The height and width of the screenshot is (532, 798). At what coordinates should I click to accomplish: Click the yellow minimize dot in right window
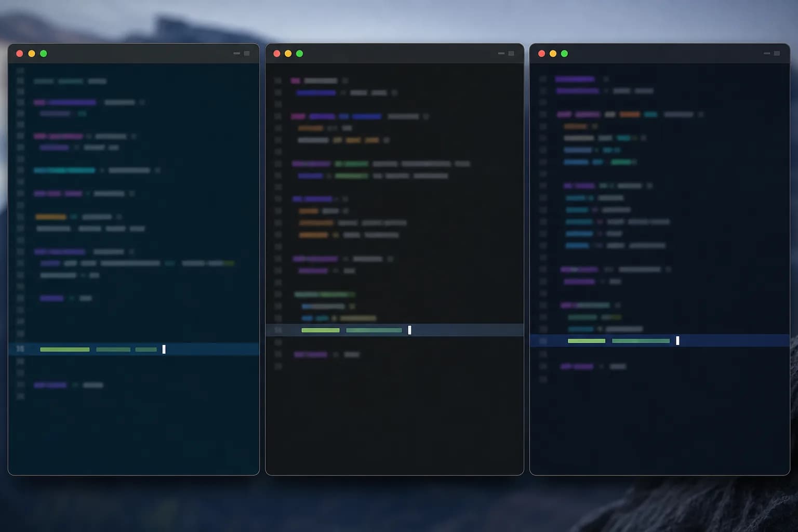pos(553,54)
